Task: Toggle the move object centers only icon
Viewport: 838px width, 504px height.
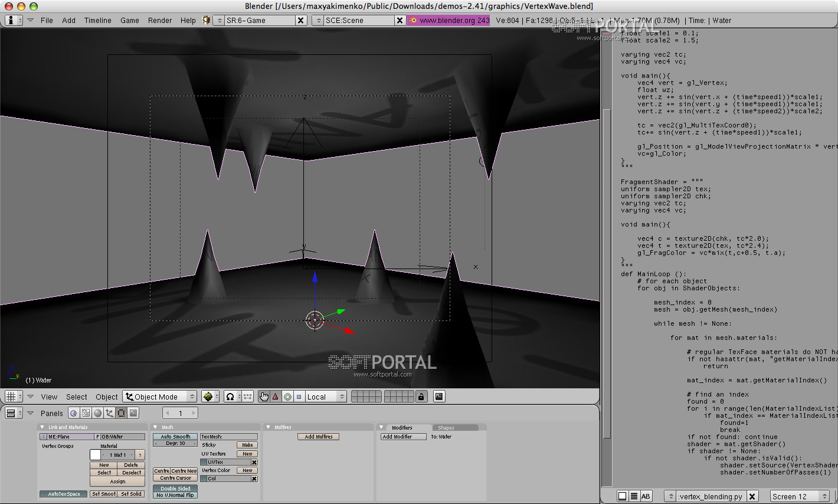Action: pyautogui.click(x=248, y=397)
